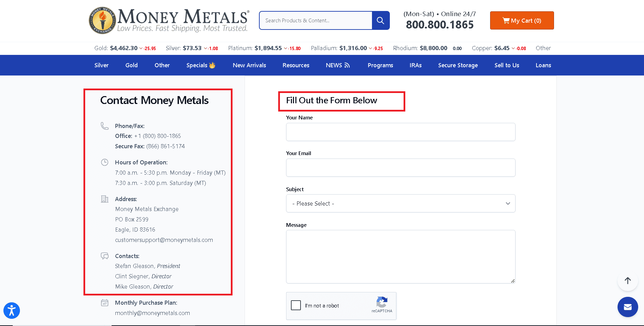Click the Message text area
Screen dimensions: 644x326
click(x=400, y=257)
